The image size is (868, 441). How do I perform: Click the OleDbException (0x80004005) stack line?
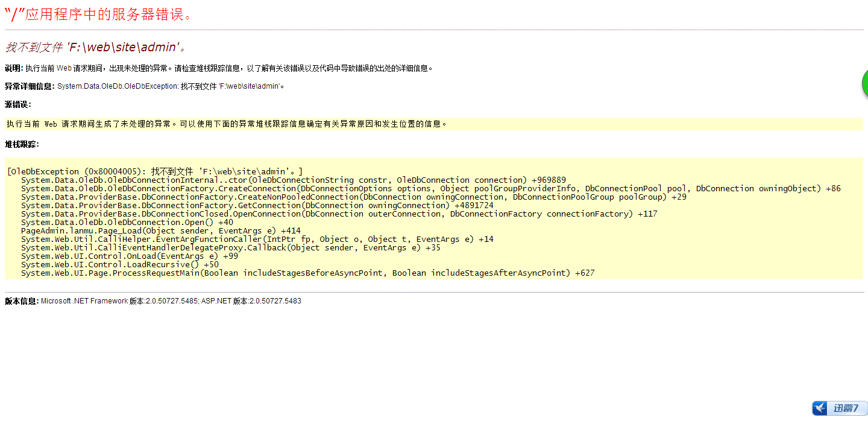[155, 172]
